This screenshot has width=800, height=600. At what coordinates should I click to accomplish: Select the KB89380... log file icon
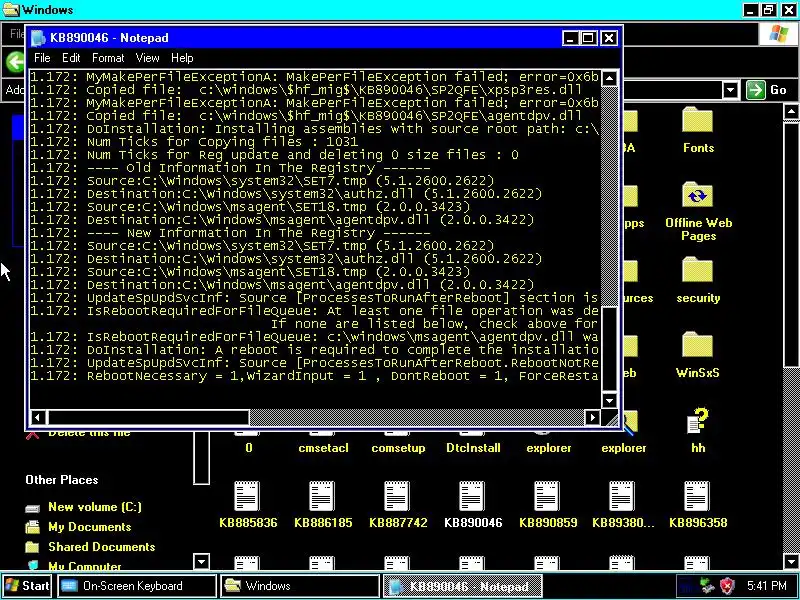622,496
